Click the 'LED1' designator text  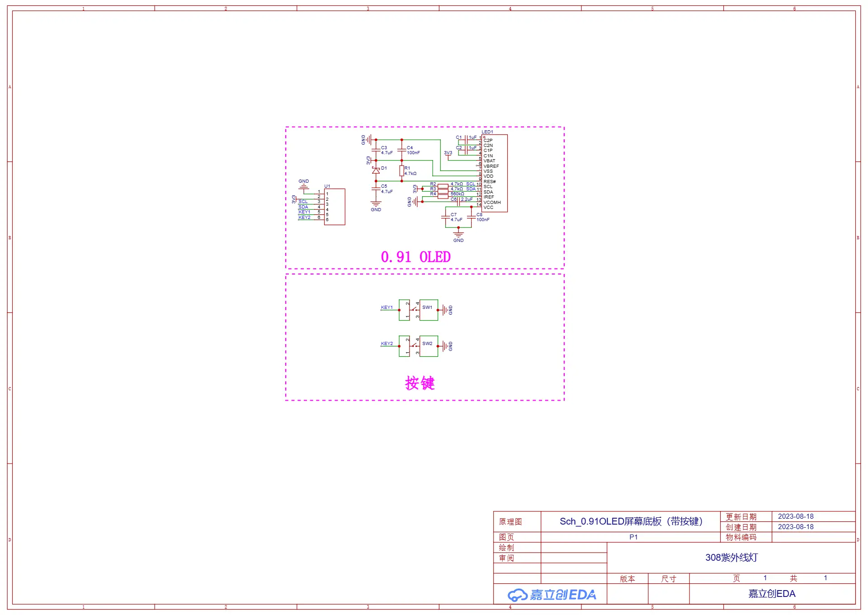[x=487, y=132]
